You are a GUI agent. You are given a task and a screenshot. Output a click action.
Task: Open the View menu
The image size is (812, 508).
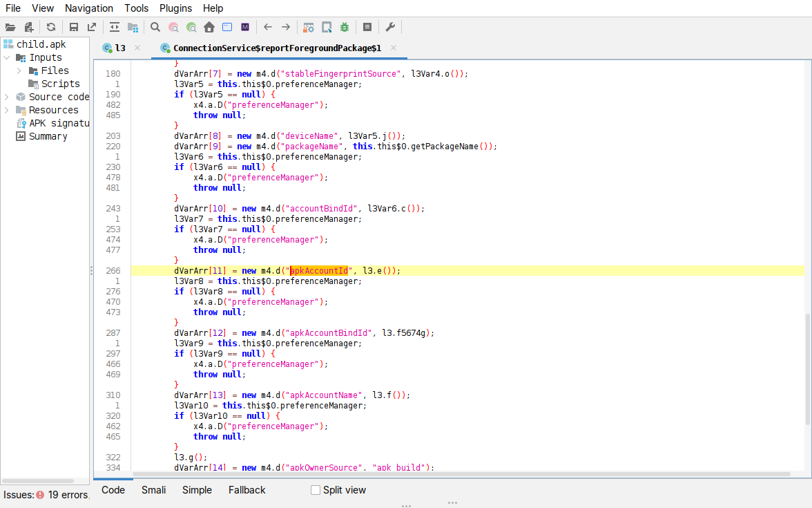[43, 8]
